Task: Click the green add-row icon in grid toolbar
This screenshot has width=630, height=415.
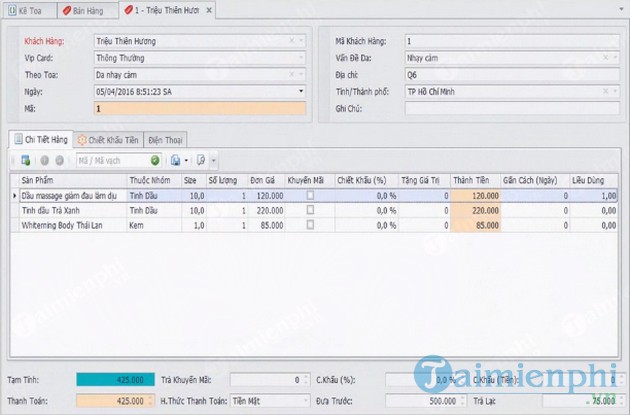Action: pyautogui.click(x=25, y=160)
